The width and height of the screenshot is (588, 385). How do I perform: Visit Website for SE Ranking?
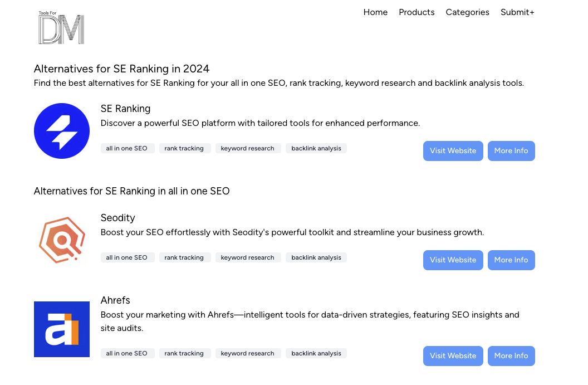click(453, 151)
